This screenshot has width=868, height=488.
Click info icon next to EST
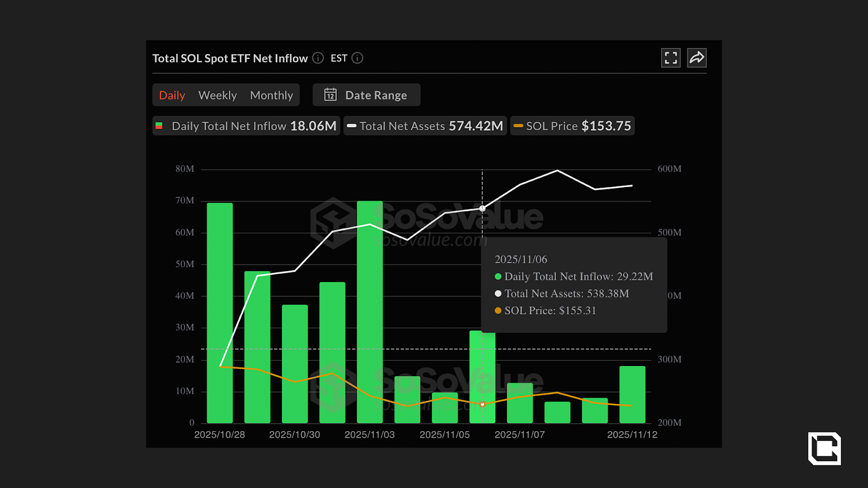(358, 58)
